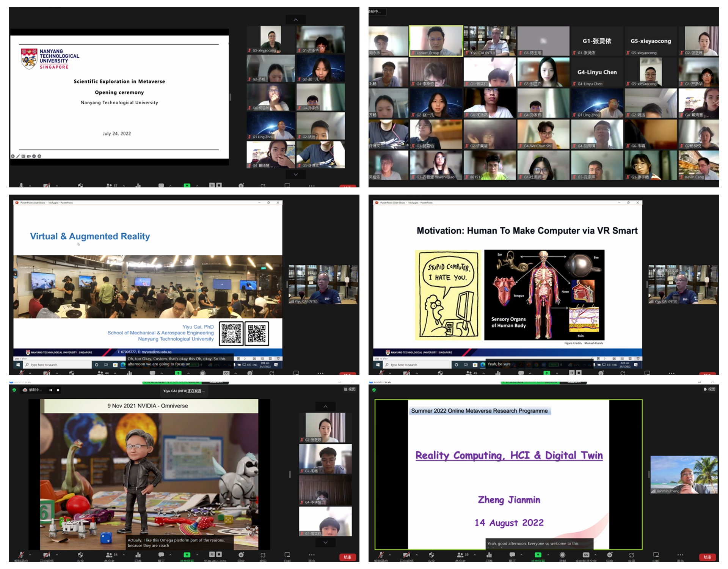Click green Share Screen icon in Omniverse toolbar
Viewport: 728px width, 569px height.
tap(187, 555)
